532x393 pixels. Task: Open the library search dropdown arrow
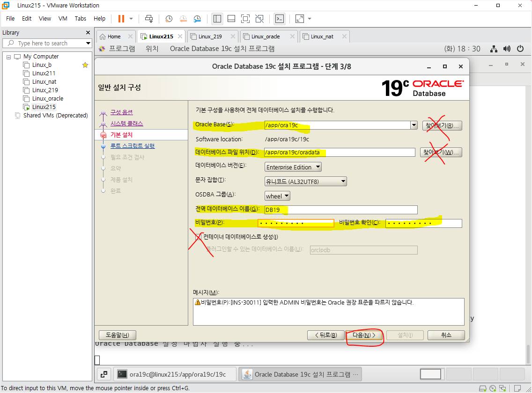[88, 44]
